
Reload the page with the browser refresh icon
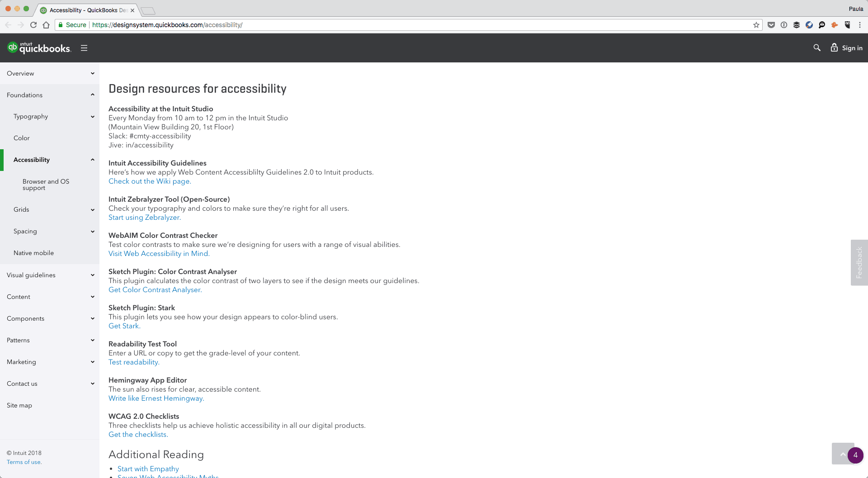33,25
